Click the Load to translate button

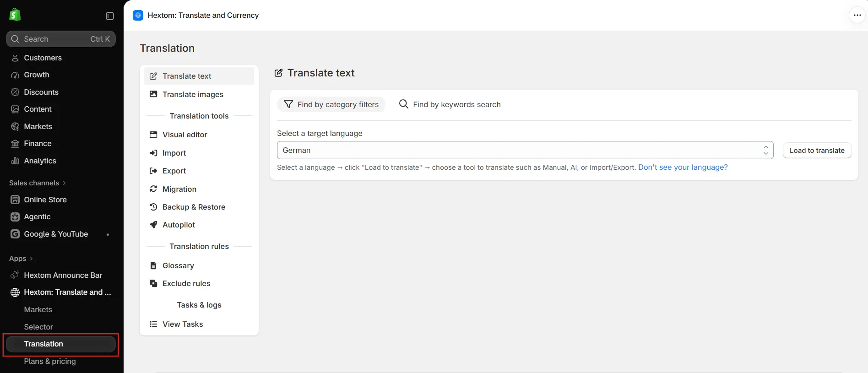pyautogui.click(x=817, y=150)
